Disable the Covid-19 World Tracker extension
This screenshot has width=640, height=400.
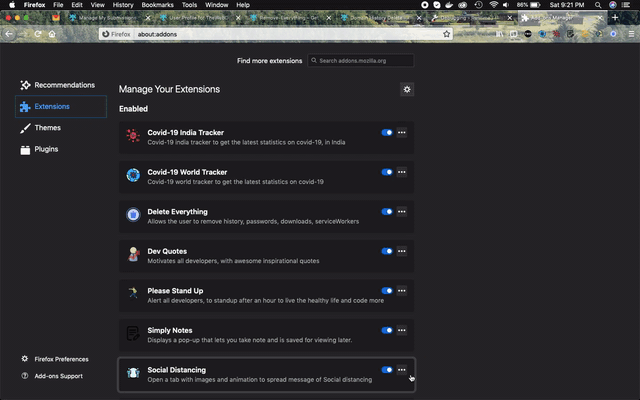pos(387,172)
